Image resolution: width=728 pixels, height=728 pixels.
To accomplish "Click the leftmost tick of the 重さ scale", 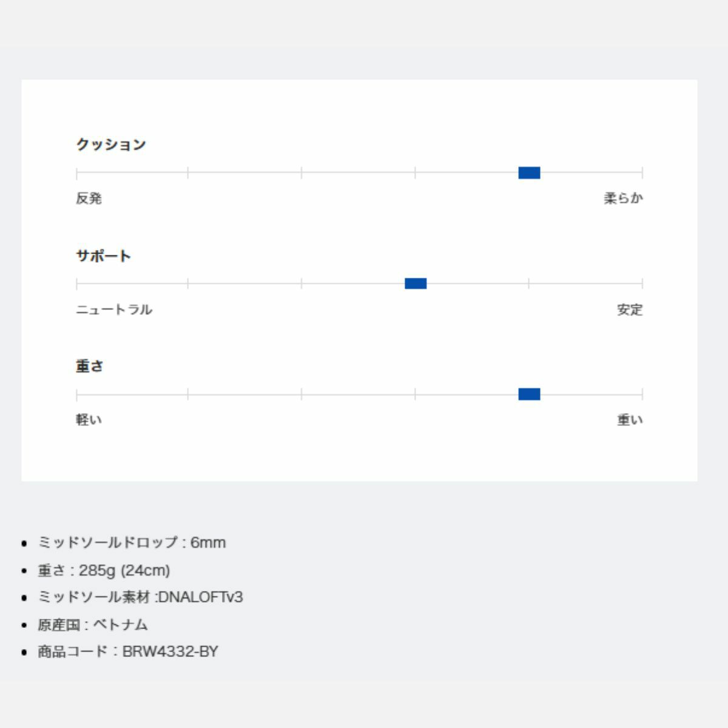I will coord(77,394).
